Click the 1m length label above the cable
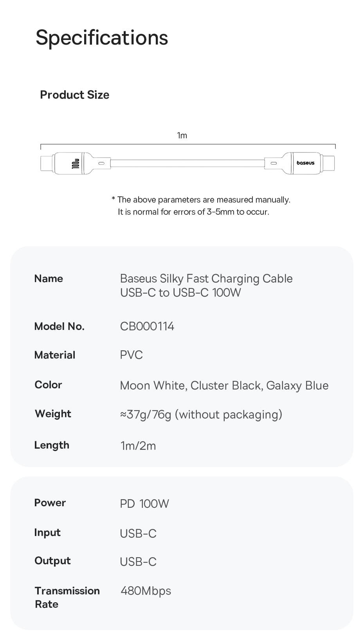The image size is (364, 643). pos(182,136)
